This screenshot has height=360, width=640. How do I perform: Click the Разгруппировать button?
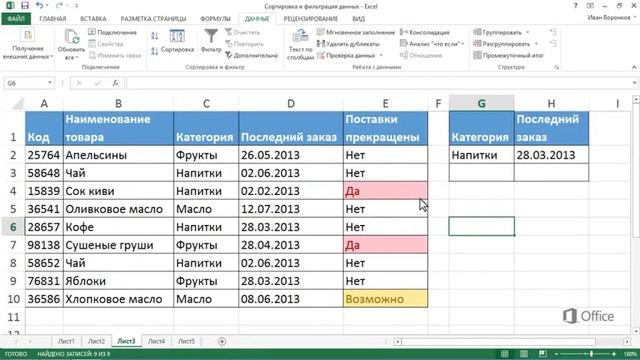[x=501, y=44]
